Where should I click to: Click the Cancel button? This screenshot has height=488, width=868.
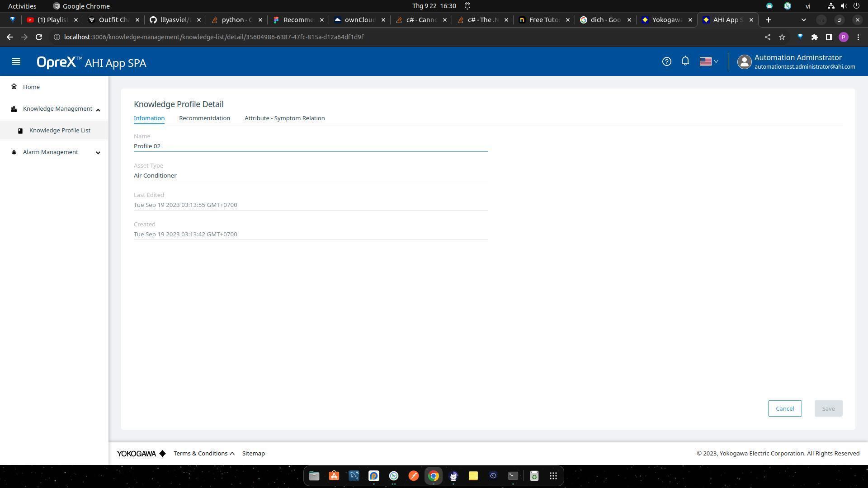(784, 408)
